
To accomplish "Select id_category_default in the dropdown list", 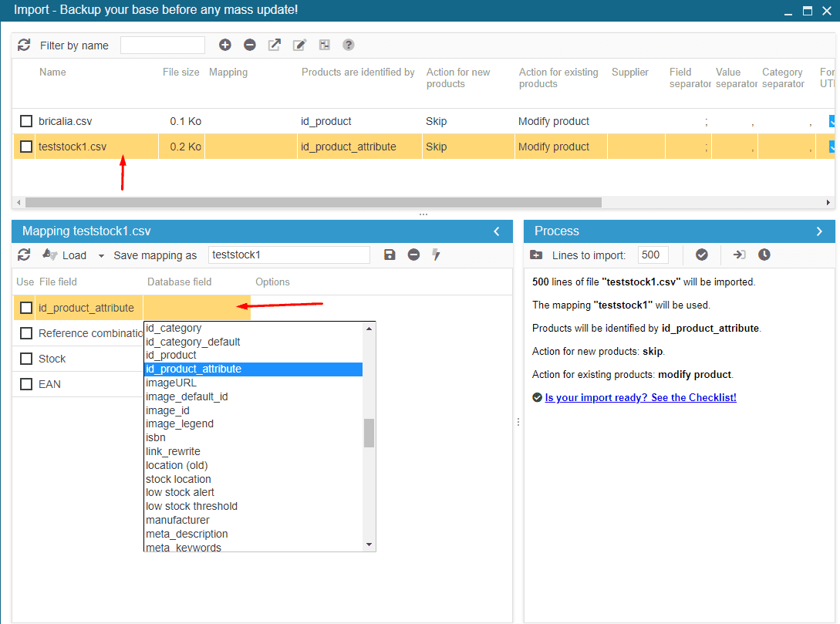I will [254, 342].
